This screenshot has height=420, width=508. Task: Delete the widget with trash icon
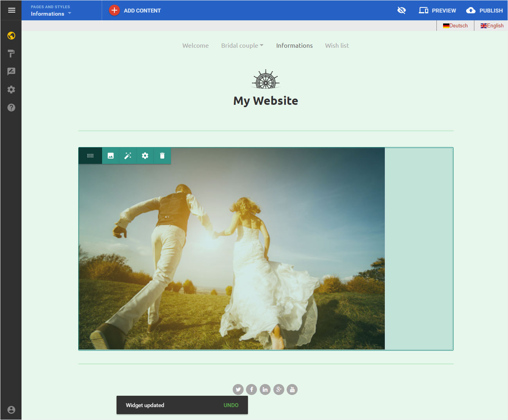point(162,156)
